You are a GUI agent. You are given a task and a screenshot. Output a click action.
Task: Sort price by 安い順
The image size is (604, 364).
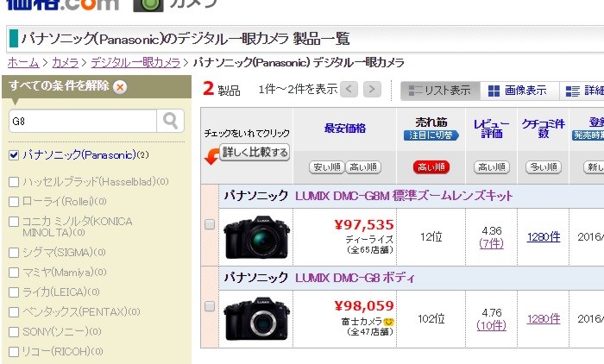(x=327, y=167)
